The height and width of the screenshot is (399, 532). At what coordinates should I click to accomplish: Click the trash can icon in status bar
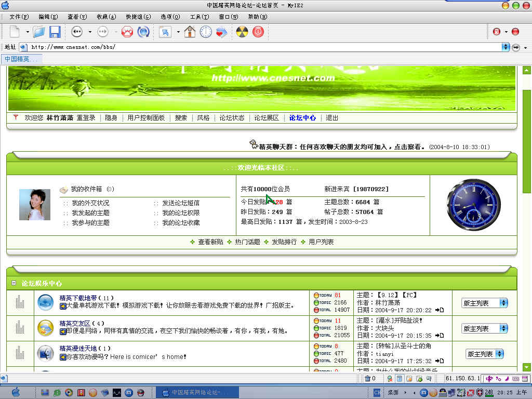[x=367, y=378]
